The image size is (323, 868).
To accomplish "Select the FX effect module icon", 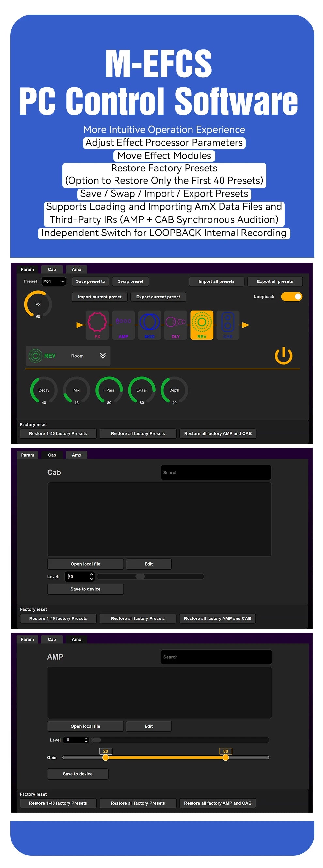I will click(97, 325).
